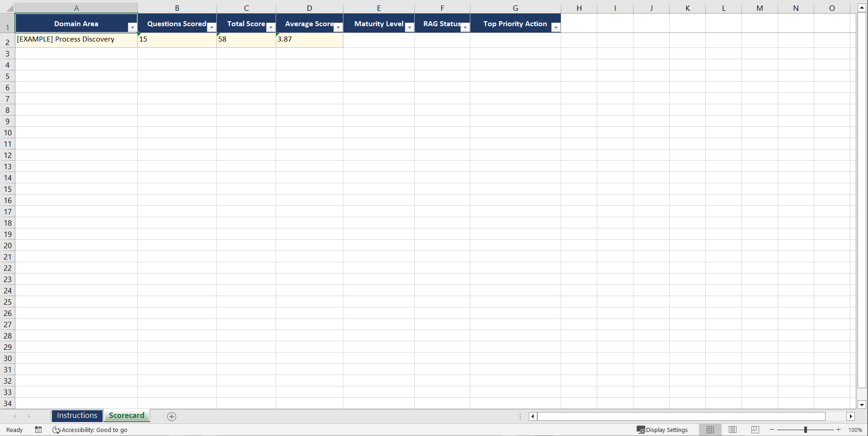Image resolution: width=868 pixels, height=436 pixels.
Task: Click the Zoom Out minus icon
Action: 772,430
